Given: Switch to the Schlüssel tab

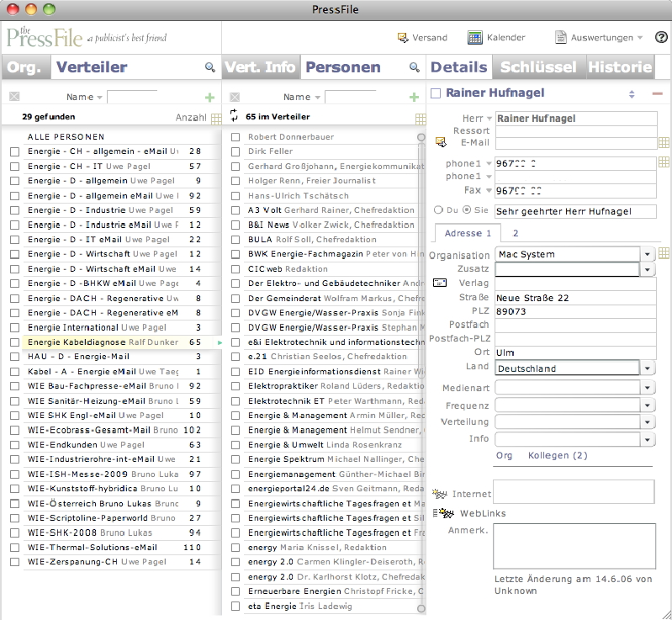Looking at the screenshot, I should 537,67.
